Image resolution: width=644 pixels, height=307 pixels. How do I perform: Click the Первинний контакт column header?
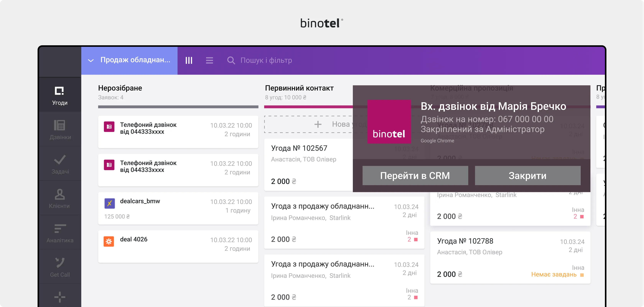299,88
